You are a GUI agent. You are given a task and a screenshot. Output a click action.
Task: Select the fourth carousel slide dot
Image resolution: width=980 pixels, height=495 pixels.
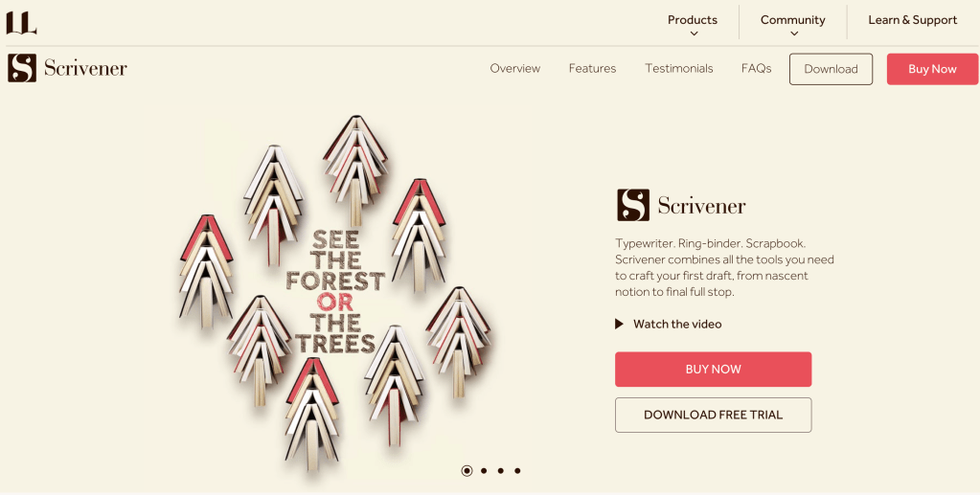tap(517, 471)
